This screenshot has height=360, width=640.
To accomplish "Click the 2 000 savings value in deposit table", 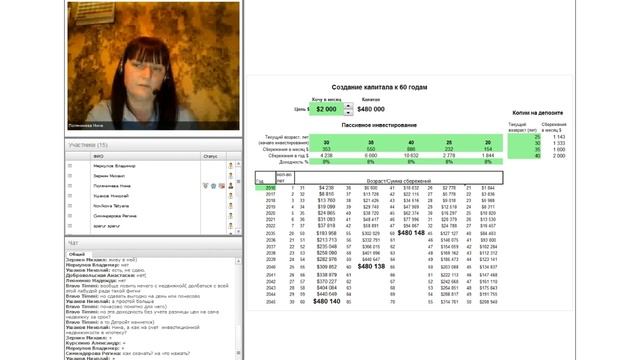I will 559,156.
